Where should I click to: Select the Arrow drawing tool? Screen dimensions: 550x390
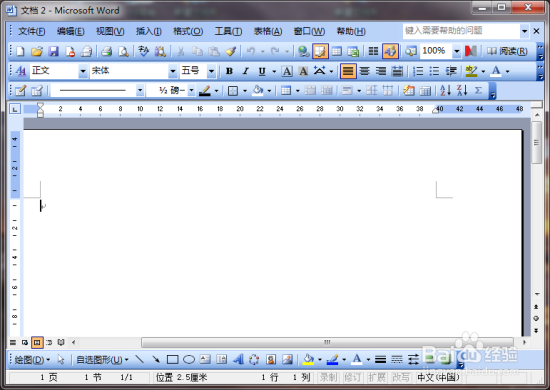156,359
